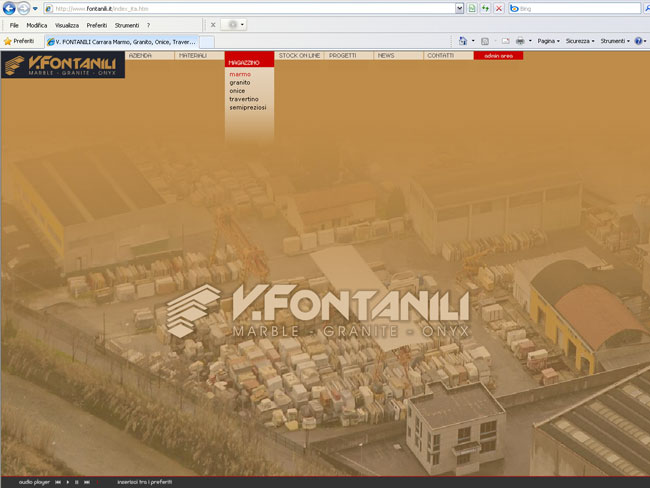Click the read mail envelope icon

(x=506, y=41)
